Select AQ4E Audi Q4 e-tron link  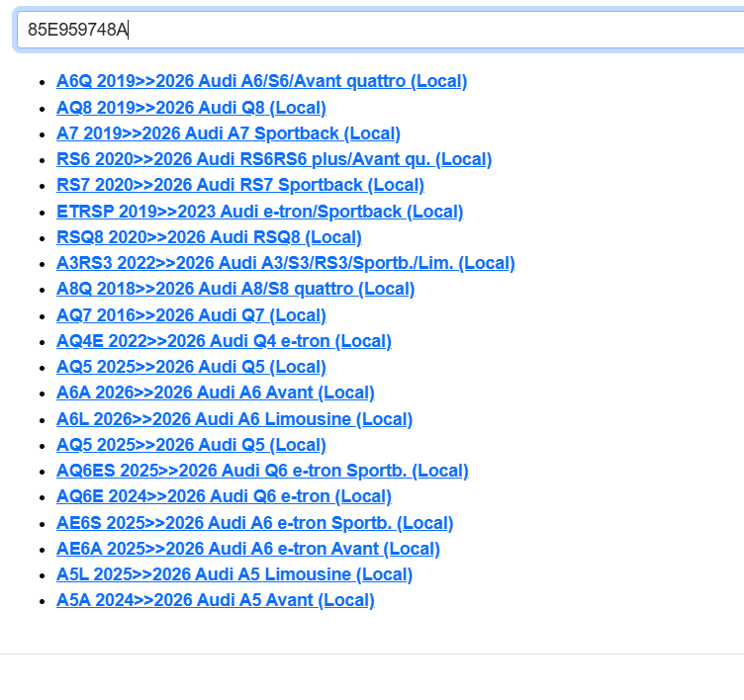coord(224,341)
